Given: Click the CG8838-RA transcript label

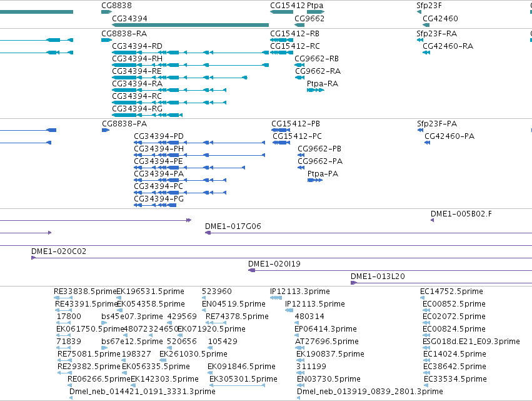Looking at the screenshot, I should [x=124, y=34].
